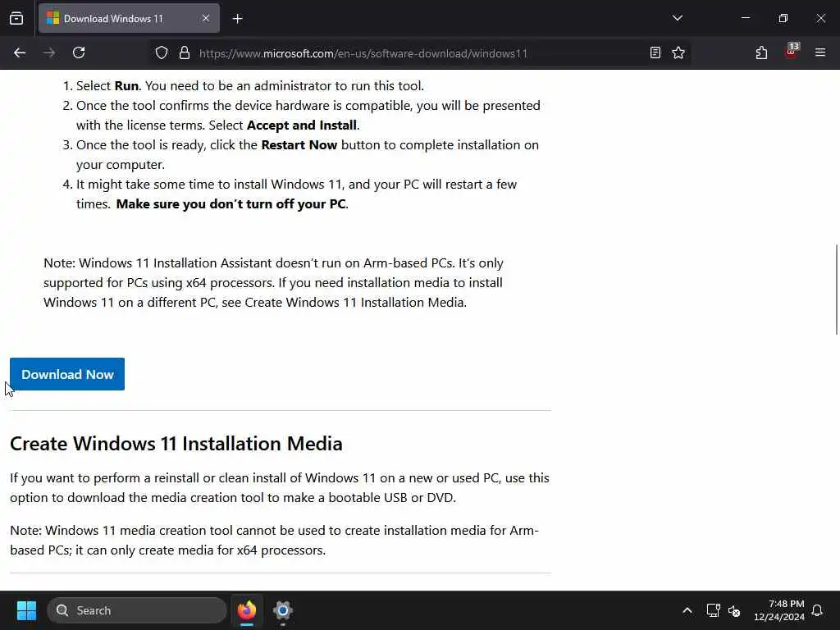This screenshot has height=630, width=840.
Task: Open the extensions puzzle icon
Action: (761, 52)
